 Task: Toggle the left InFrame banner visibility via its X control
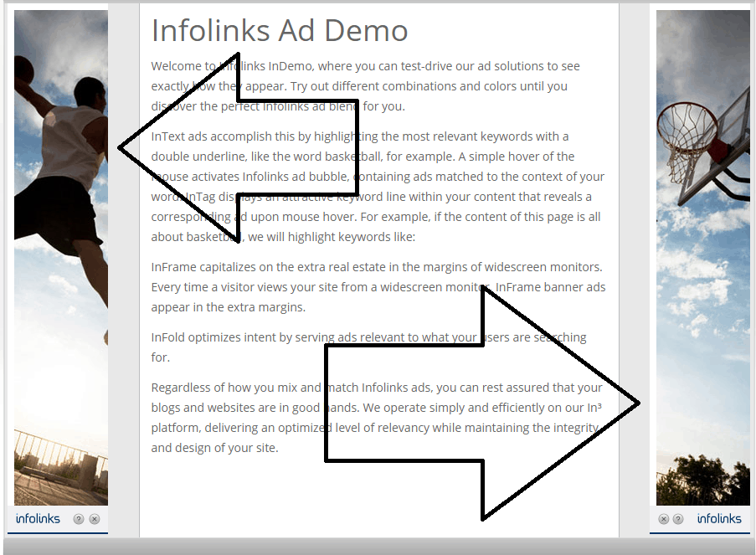95,518
